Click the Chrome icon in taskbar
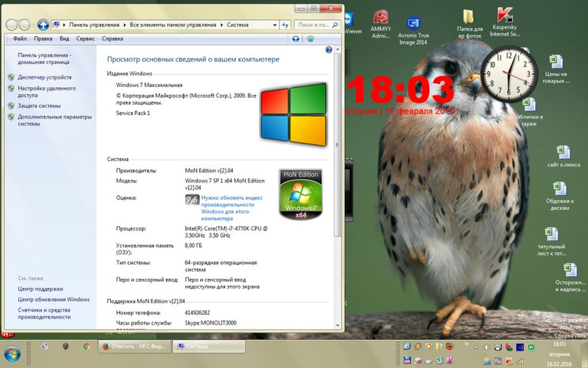This screenshot has width=588, height=368. [x=87, y=346]
